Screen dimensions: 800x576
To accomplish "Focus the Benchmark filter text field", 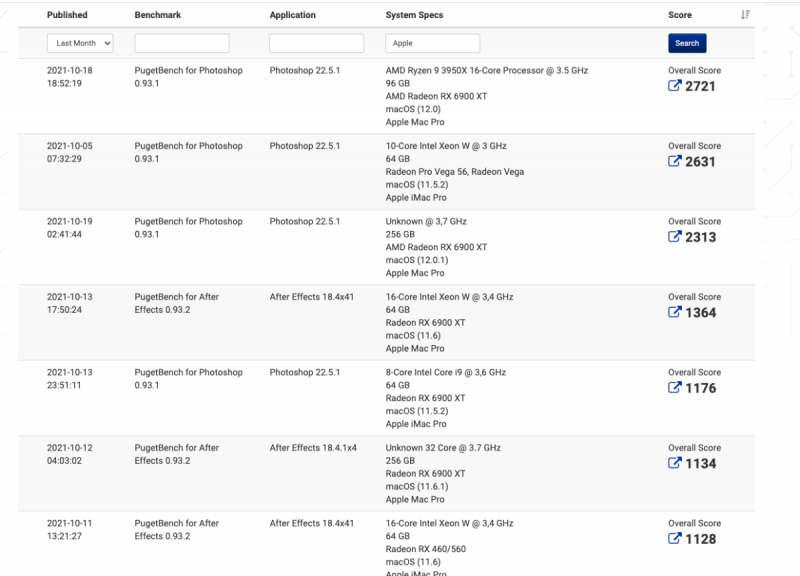I will pos(182,43).
